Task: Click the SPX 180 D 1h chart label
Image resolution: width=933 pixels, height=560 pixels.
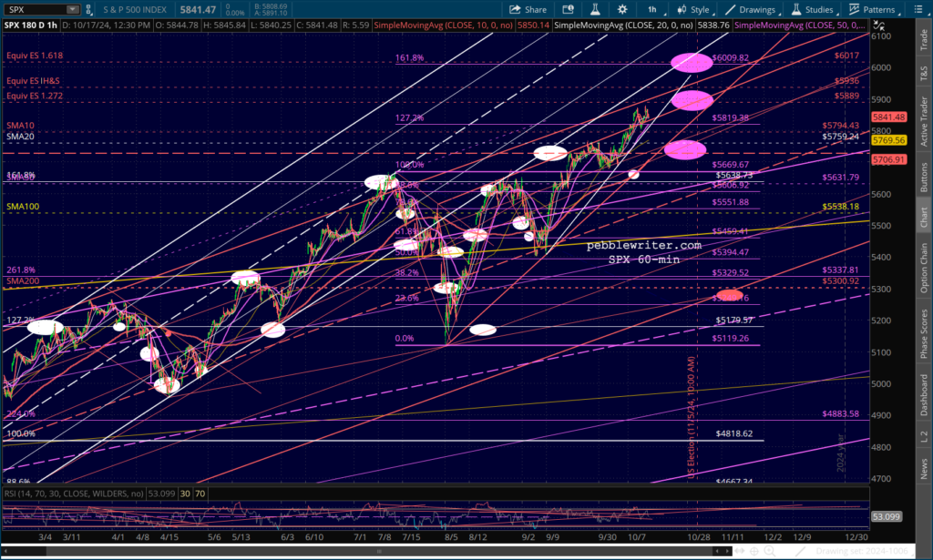Action: (x=31, y=25)
